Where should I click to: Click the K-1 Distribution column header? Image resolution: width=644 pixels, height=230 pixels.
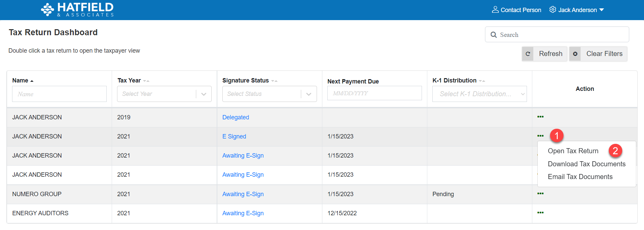(454, 80)
